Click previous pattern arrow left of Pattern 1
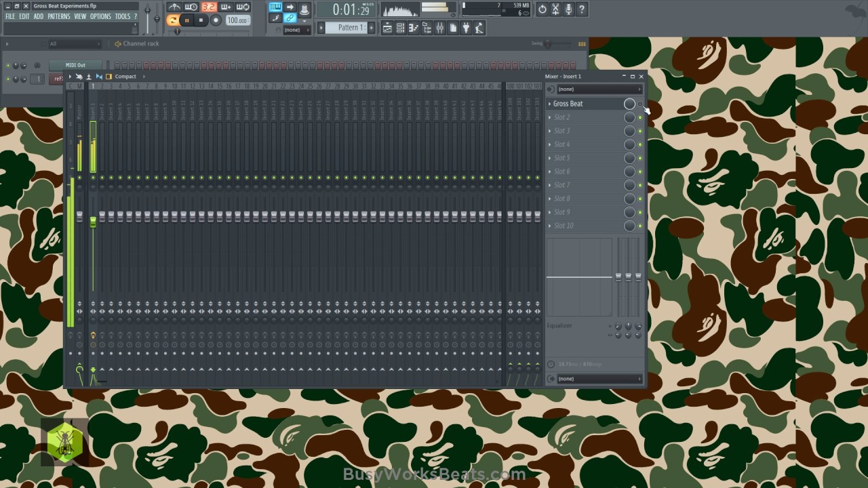 [x=321, y=28]
